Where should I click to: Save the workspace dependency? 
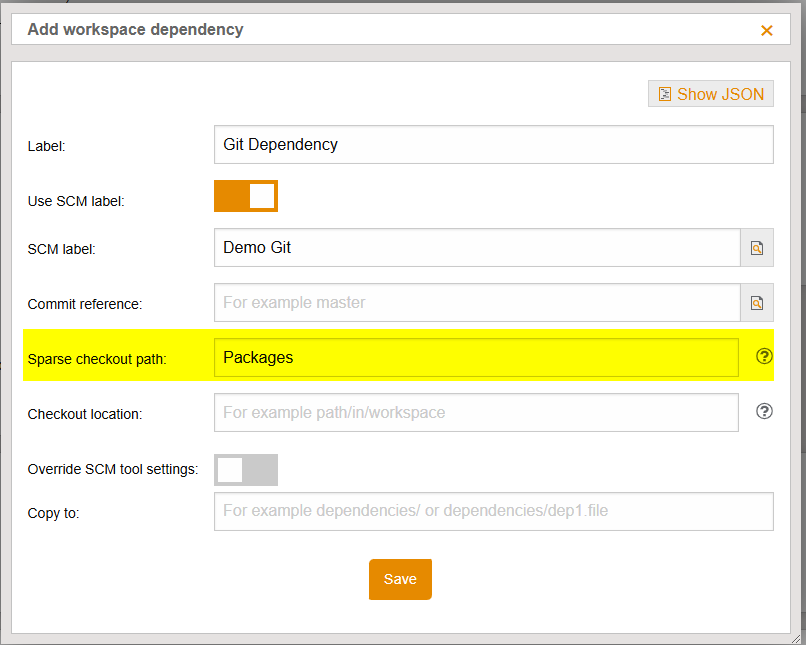coord(400,579)
